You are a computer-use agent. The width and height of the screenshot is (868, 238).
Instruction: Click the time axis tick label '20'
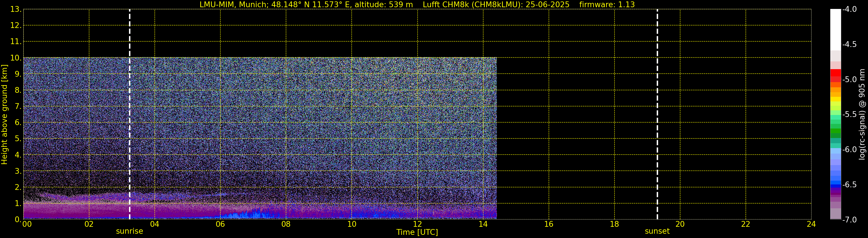point(680,224)
